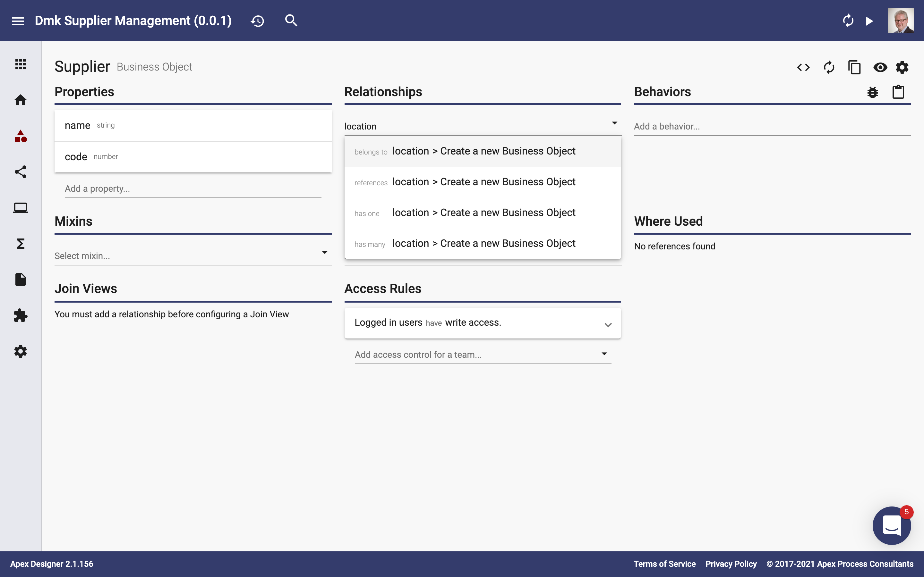Click the refresh/sync icon in toolbar

click(x=828, y=67)
